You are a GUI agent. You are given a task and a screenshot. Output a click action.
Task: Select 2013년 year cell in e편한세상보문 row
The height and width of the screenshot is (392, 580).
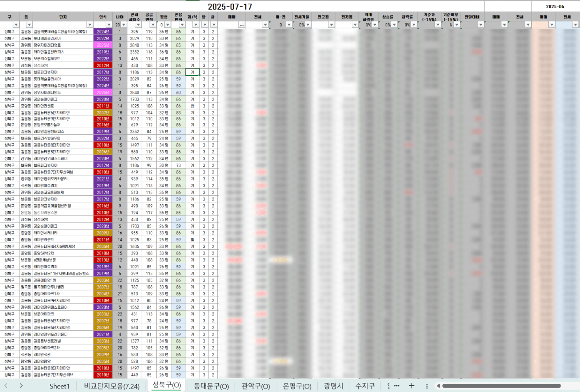[103, 260]
